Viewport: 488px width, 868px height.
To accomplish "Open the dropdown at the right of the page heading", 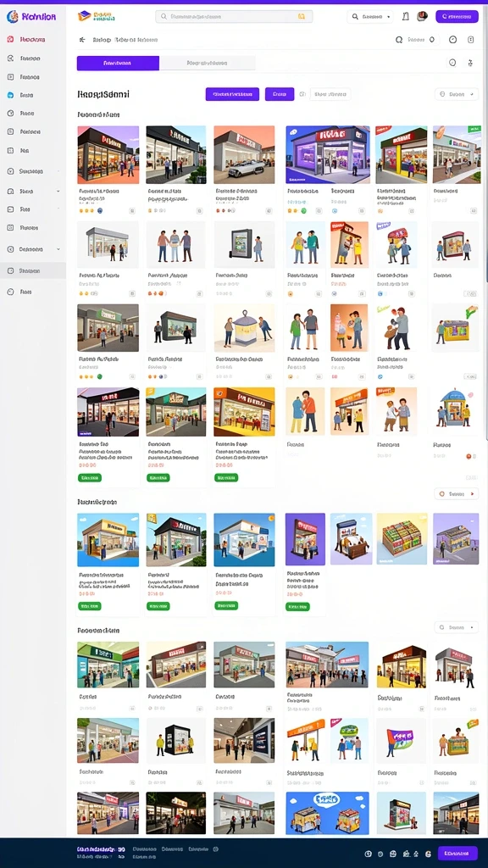I will 457,94.
